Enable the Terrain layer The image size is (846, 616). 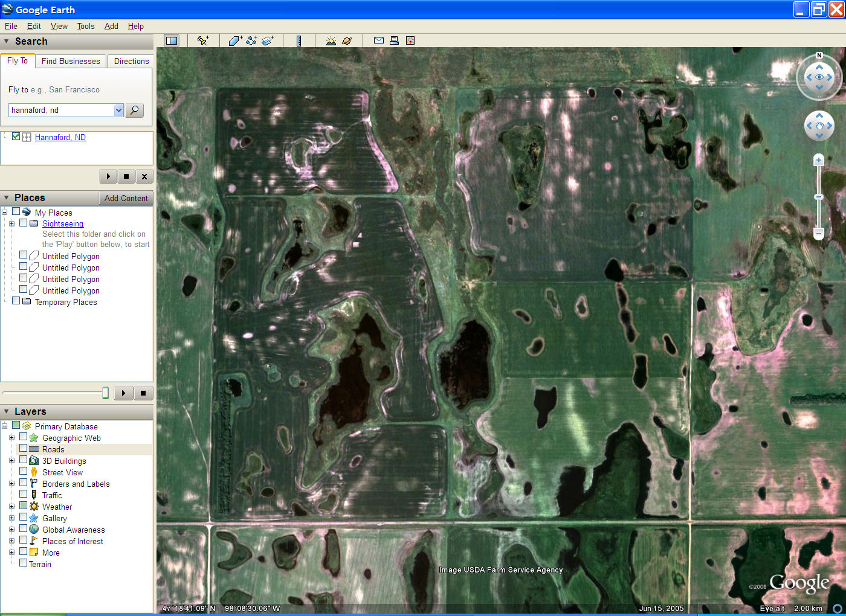(x=23, y=563)
